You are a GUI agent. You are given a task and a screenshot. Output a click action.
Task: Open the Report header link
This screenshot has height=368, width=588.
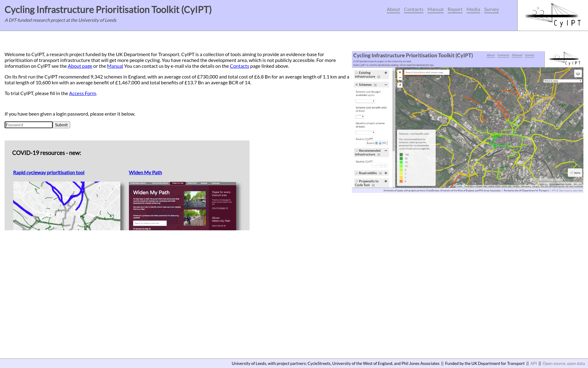[455, 10]
